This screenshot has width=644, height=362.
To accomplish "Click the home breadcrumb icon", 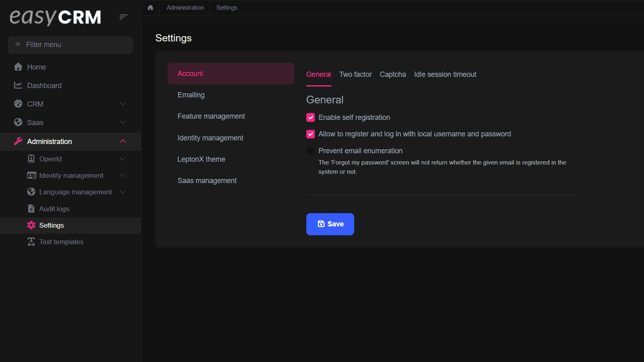I will [151, 8].
